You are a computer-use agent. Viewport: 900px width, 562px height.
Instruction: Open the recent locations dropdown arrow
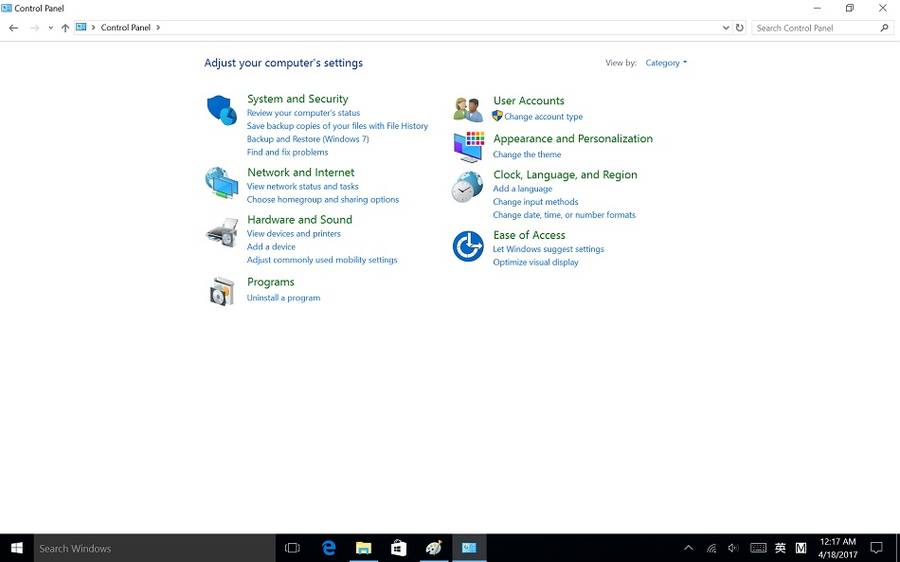51,28
